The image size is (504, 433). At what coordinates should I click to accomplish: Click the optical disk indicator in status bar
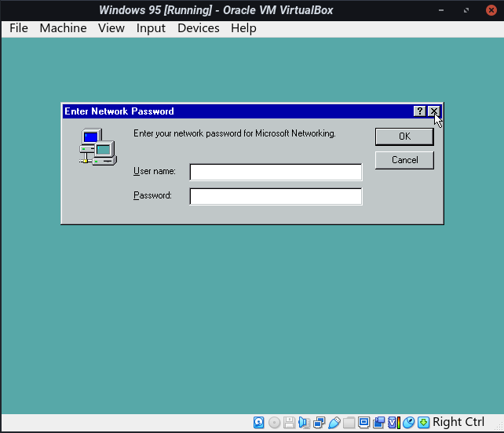coord(274,423)
